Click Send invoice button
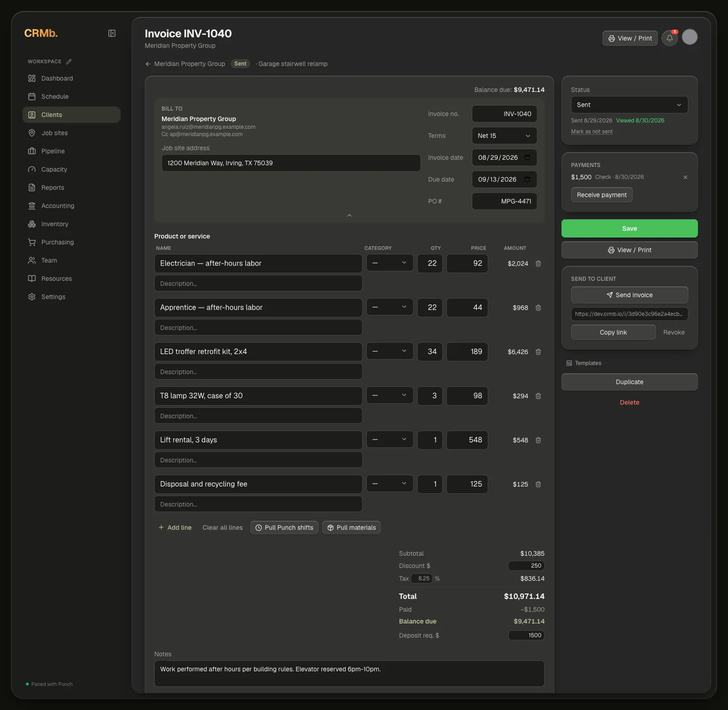This screenshot has height=710, width=728. coord(630,295)
